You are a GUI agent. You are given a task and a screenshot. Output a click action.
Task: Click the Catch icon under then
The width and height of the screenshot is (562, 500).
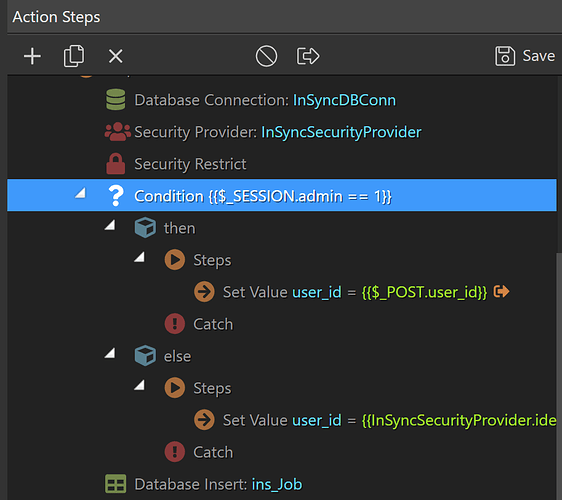[175, 324]
